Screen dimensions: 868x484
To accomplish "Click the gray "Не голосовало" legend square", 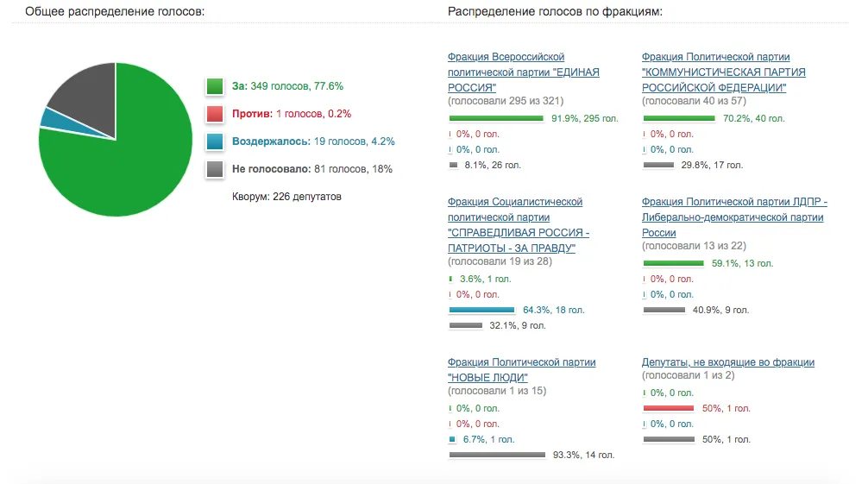I will 215,169.
